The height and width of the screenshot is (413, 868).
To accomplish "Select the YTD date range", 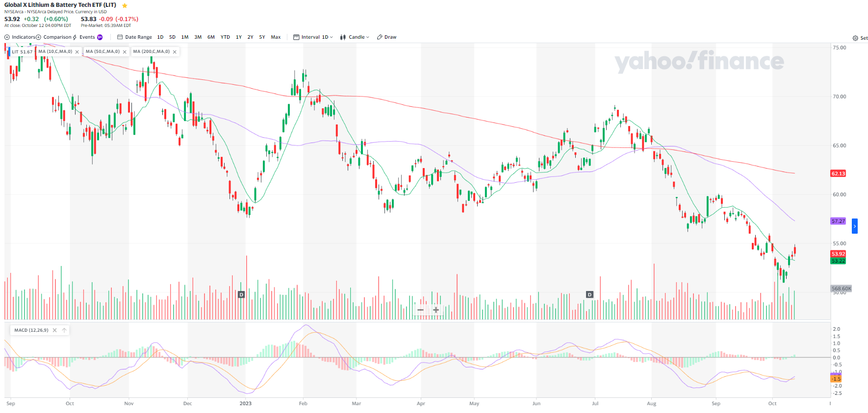I will coord(225,37).
